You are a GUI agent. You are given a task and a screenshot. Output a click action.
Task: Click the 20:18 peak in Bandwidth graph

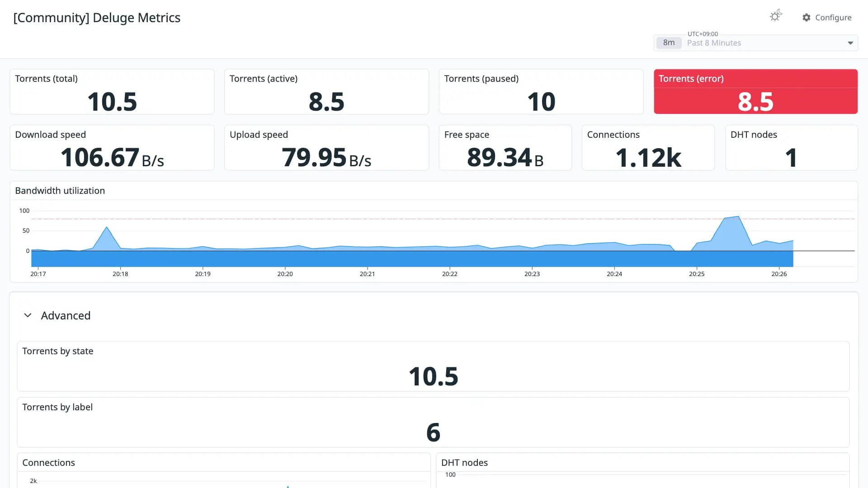pos(107,228)
